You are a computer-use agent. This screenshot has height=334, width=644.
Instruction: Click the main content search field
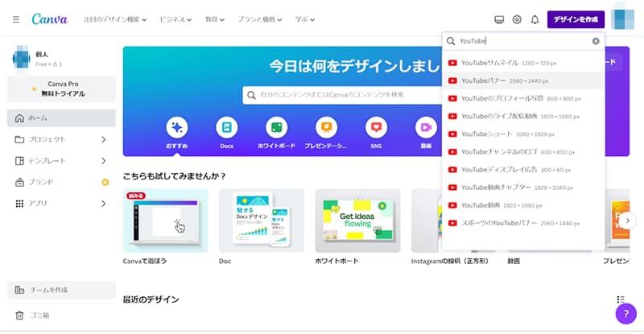click(343, 95)
